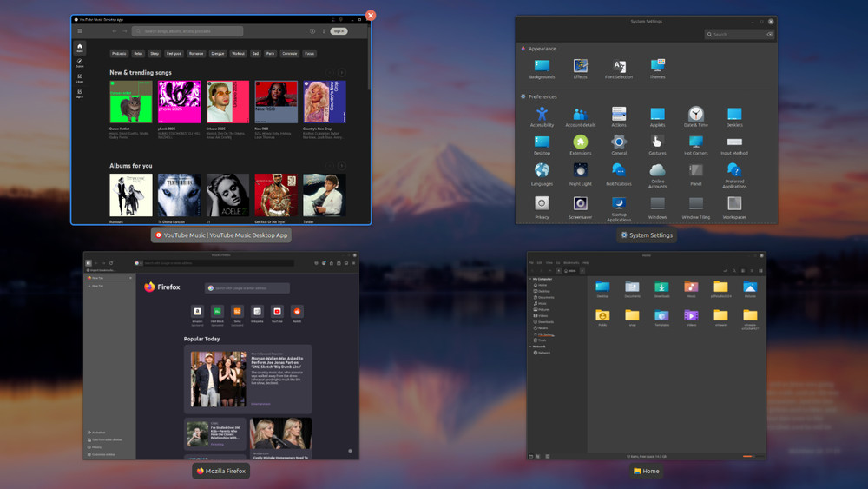The height and width of the screenshot is (489, 868).
Task: Click the Accessibility icon in Preferences
Action: [x=542, y=115]
